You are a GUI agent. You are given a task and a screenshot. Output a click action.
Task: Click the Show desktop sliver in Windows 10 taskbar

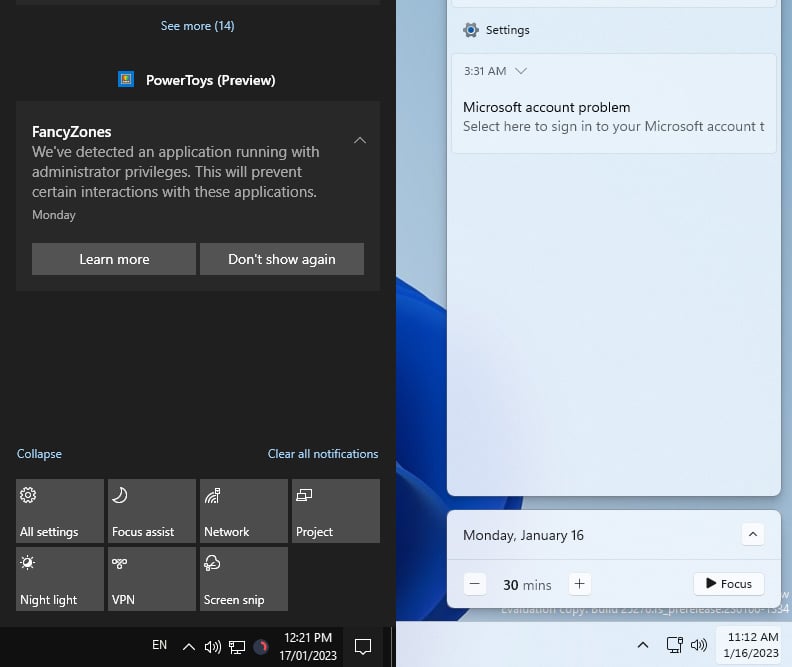tap(392, 647)
